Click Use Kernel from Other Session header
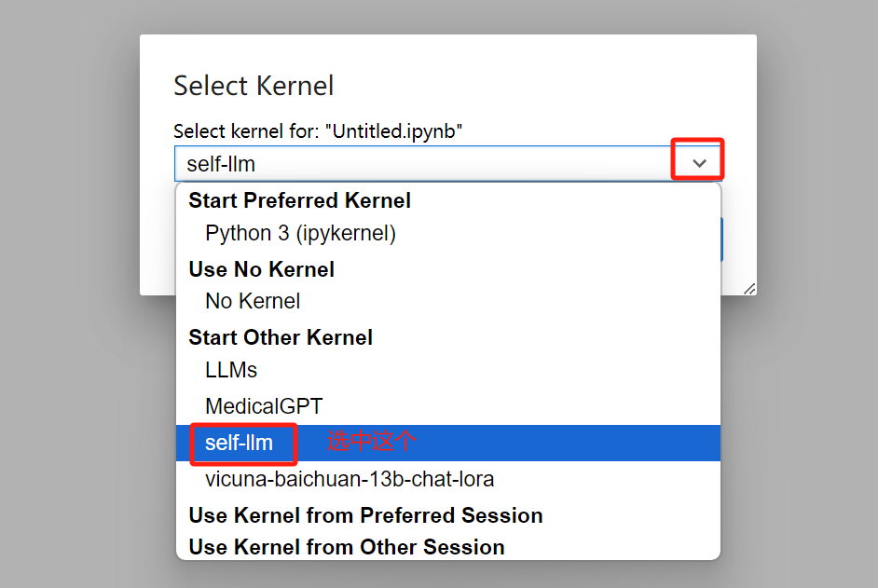 347,547
